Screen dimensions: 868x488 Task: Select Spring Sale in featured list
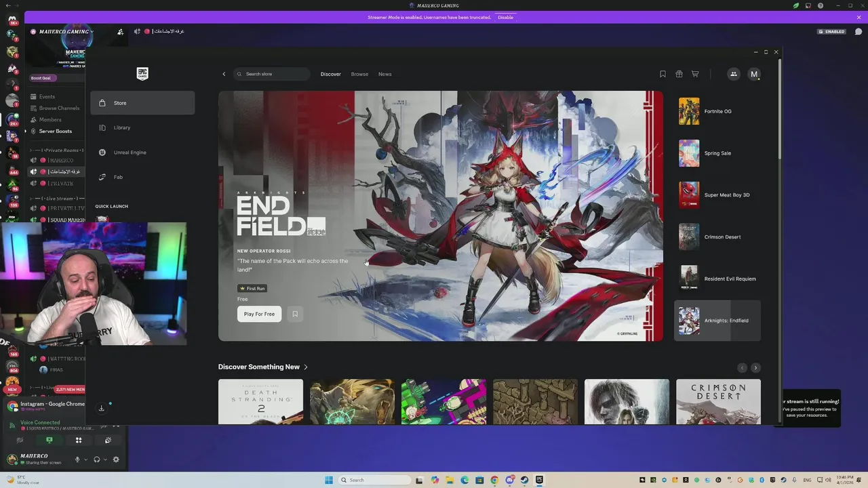pyautogui.click(x=717, y=153)
